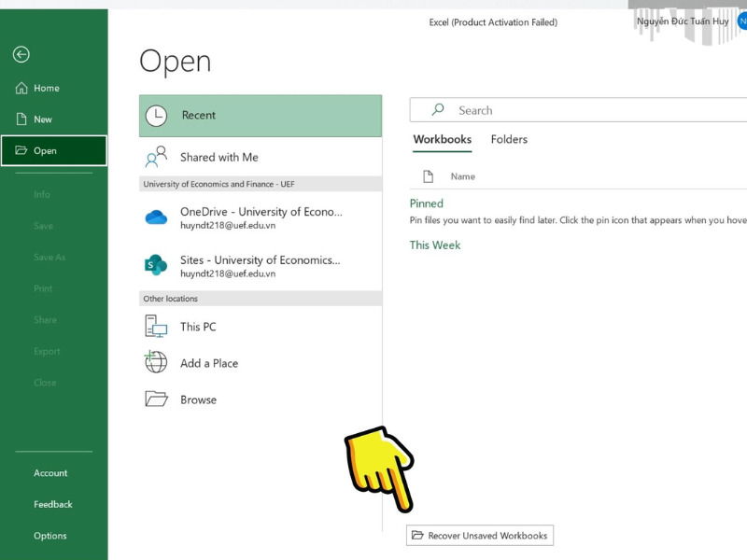This screenshot has height=560, width=747.
Task: Click the Shared with Me people icon
Action: click(x=156, y=157)
